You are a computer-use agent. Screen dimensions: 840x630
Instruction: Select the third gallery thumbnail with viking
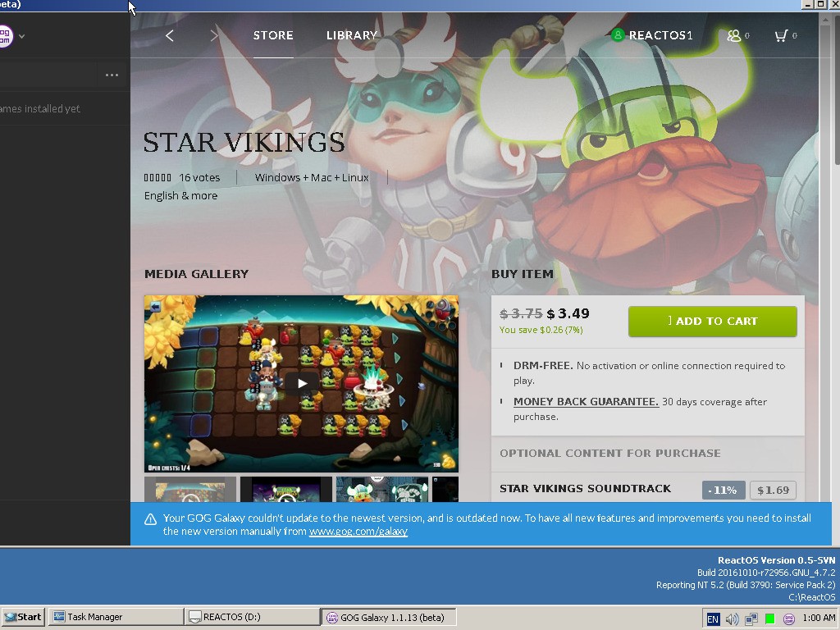(382, 489)
